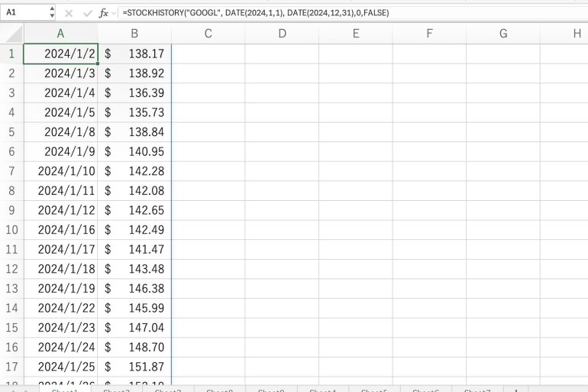The width and height of the screenshot is (588, 392).
Task: Select cell with date 2024/1/12
Action: pyautogui.click(x=60, y=210)
